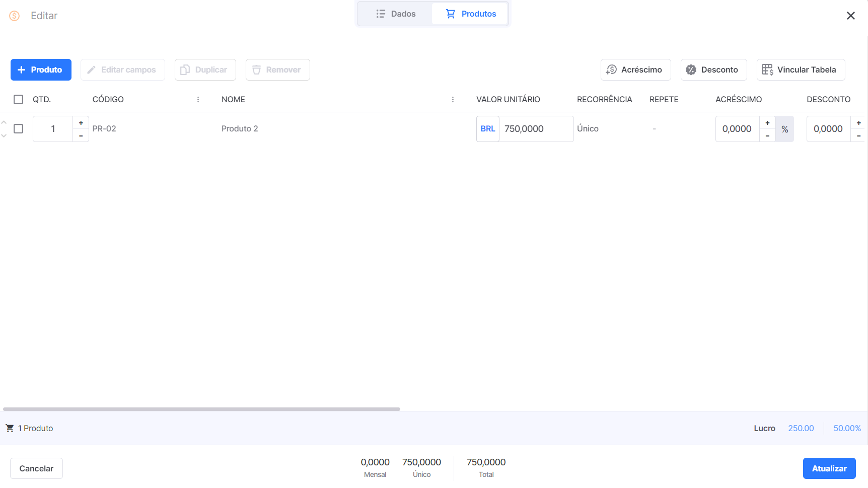Click the RECORRÊNCIA column header
Screen dimensions: 868x488
tap(604, 100)
